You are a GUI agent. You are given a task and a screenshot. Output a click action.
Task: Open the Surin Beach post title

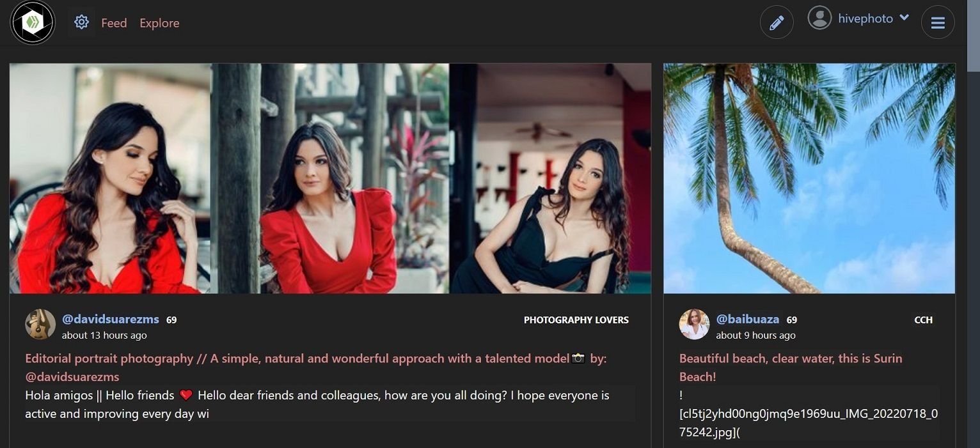tap(791, 367)
